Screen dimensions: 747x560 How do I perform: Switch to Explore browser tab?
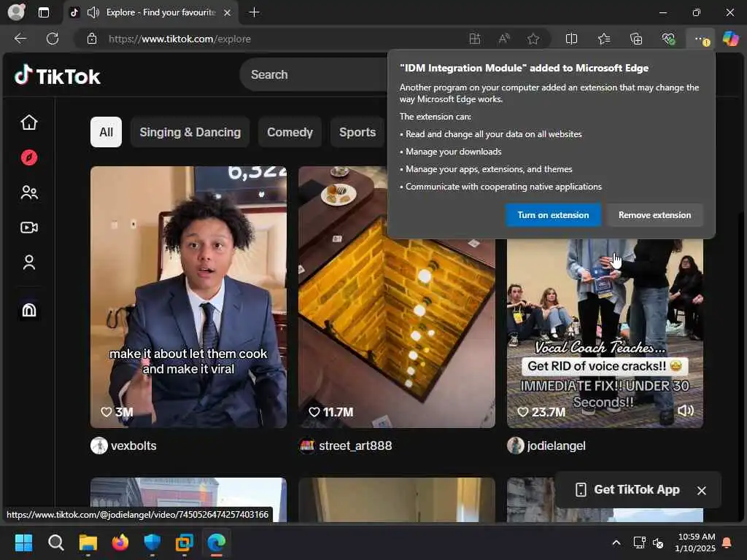tap(152, 12)
